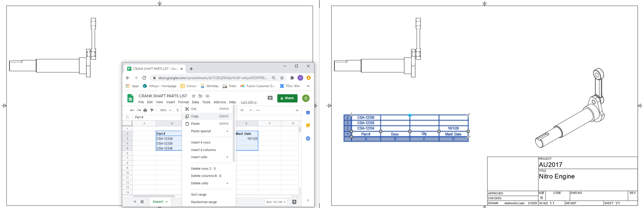Click the green Share button
This screenshot has height=208, width=644.
[287, 98]
